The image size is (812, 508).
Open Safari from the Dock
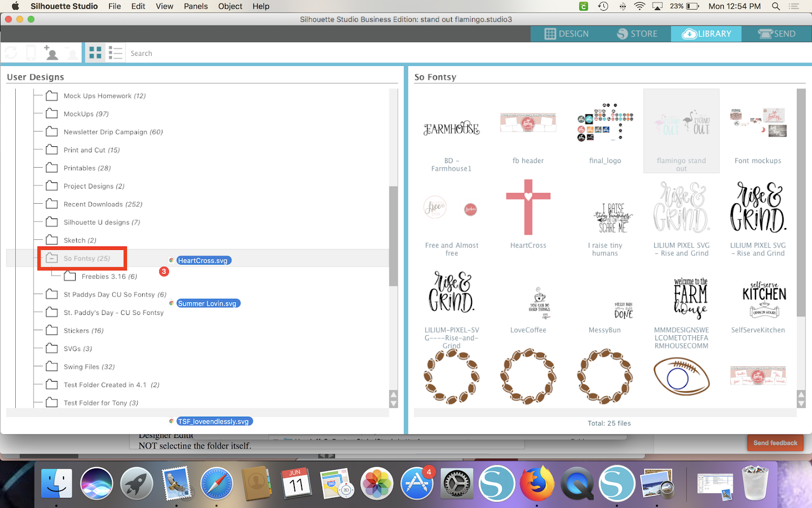(217, 483)
